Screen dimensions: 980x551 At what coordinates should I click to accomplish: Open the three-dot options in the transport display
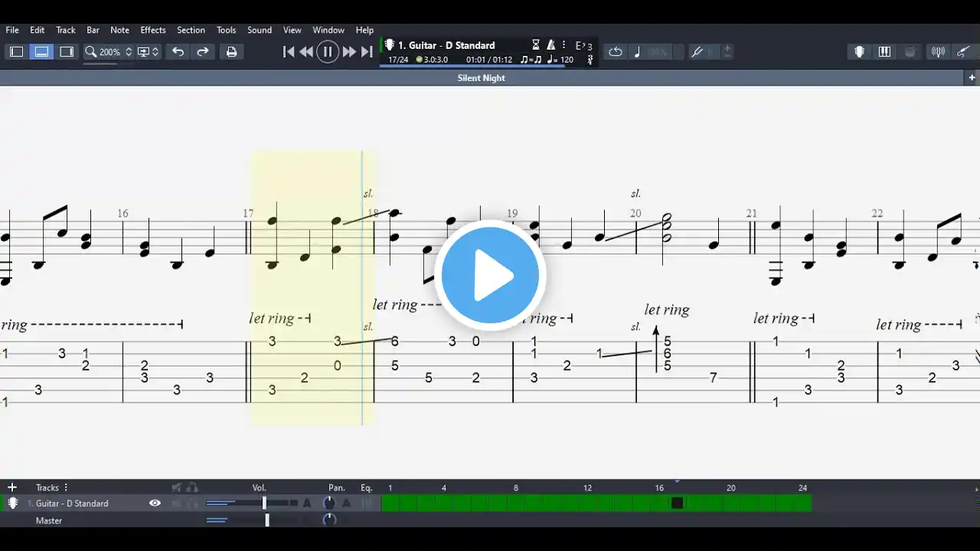pos(564,45)
